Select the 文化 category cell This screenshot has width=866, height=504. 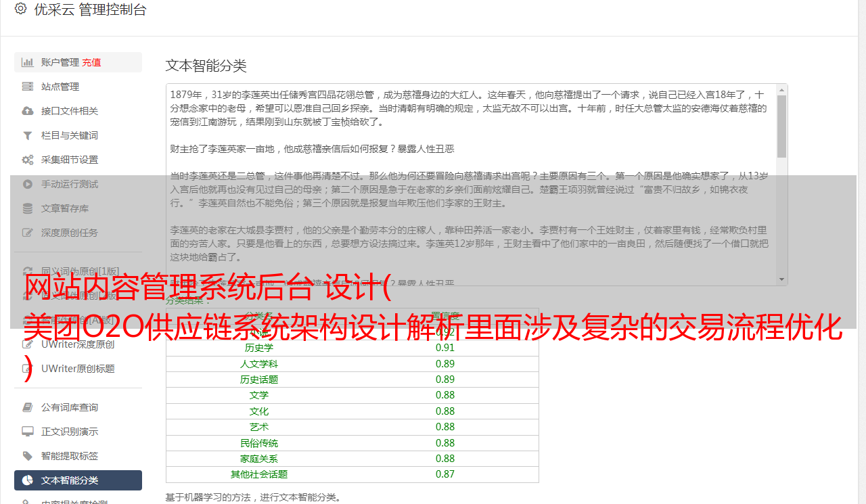click(259, 411)
